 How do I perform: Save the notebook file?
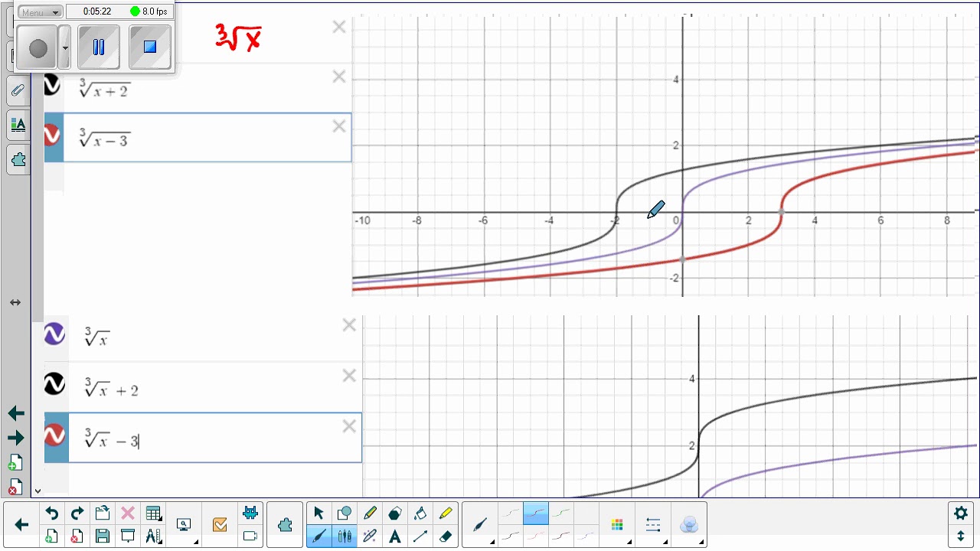(x=103, y=536)
